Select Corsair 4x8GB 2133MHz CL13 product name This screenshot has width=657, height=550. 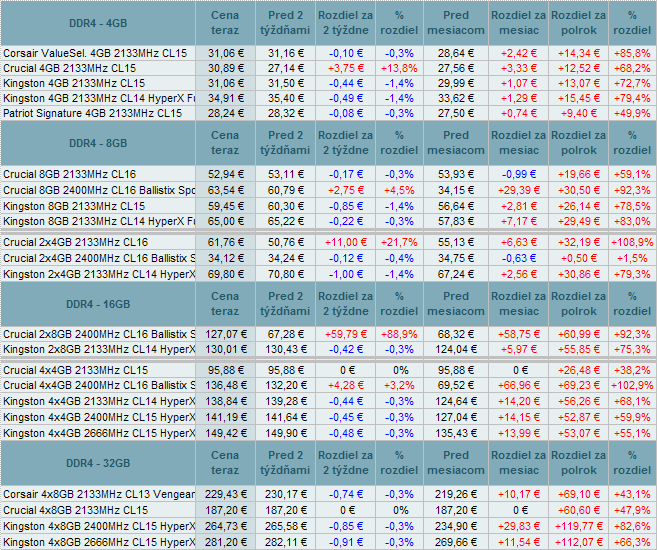(x=99, y=494)
